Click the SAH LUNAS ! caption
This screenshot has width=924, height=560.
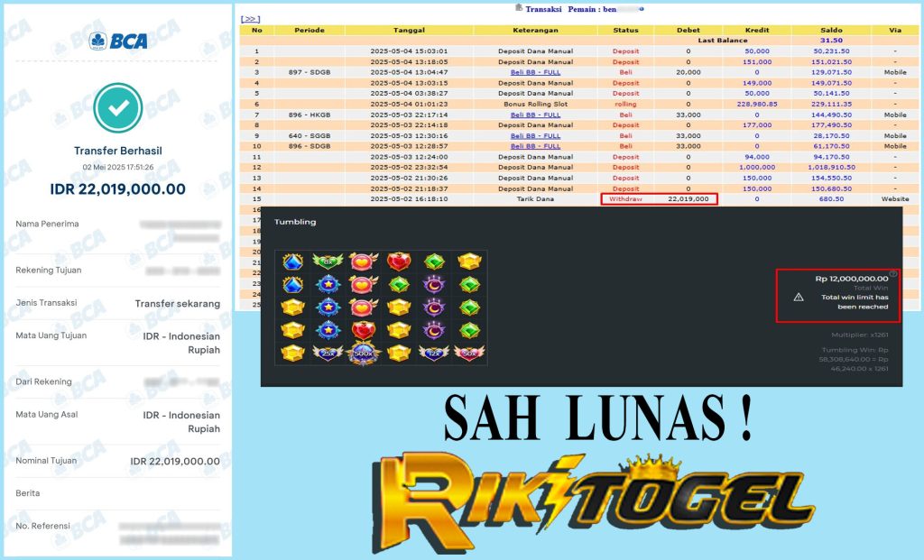pos(598,417)
